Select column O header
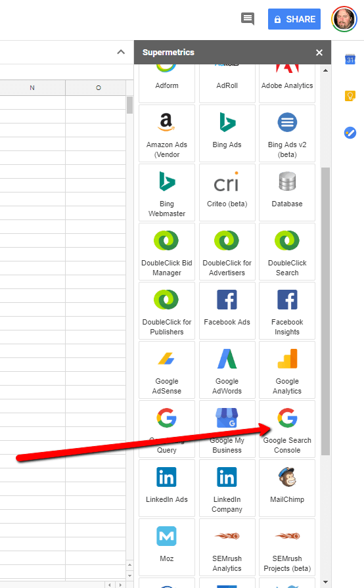This screenshot has width=364, height=588. (x=99, y=88)
